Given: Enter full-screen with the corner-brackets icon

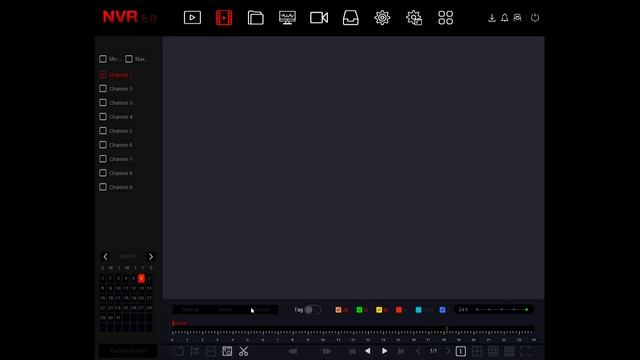Looking at the screenshot, I should 525,351.
